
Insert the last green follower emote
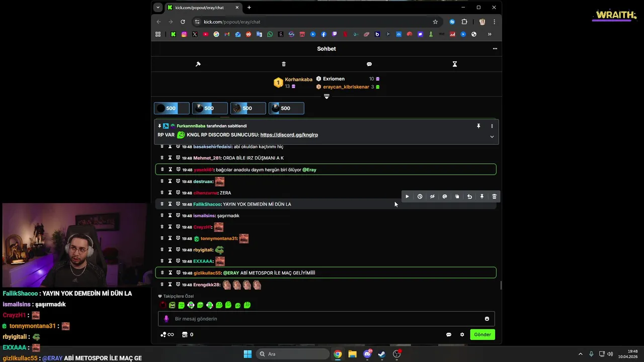tap(248, 305)
